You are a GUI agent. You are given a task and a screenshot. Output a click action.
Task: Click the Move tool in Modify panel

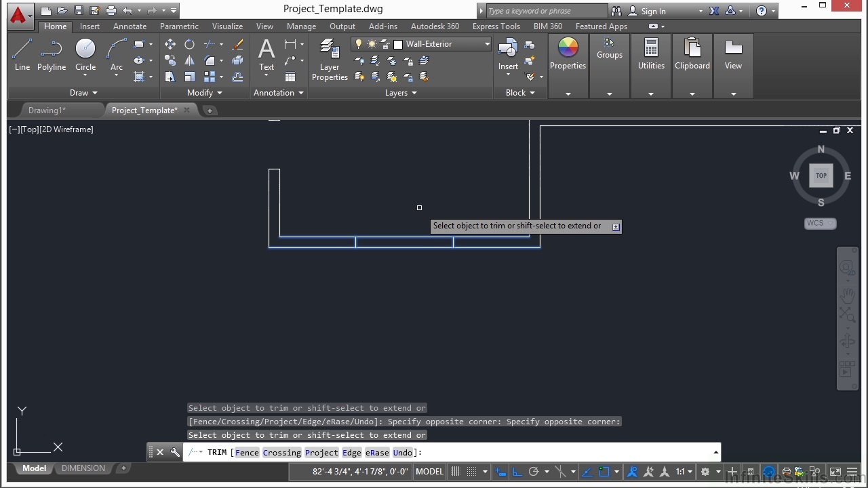coord(170,44)
